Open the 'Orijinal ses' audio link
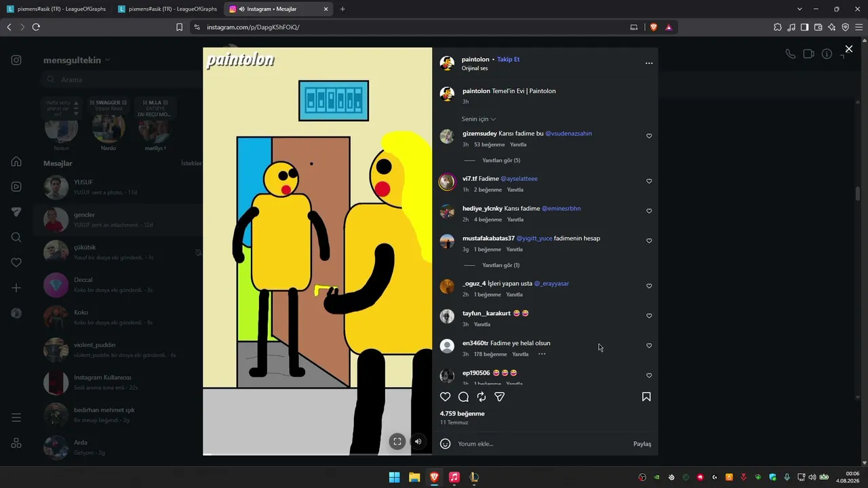The width and height of the screenshot is (868, 488). coord(475,68)
